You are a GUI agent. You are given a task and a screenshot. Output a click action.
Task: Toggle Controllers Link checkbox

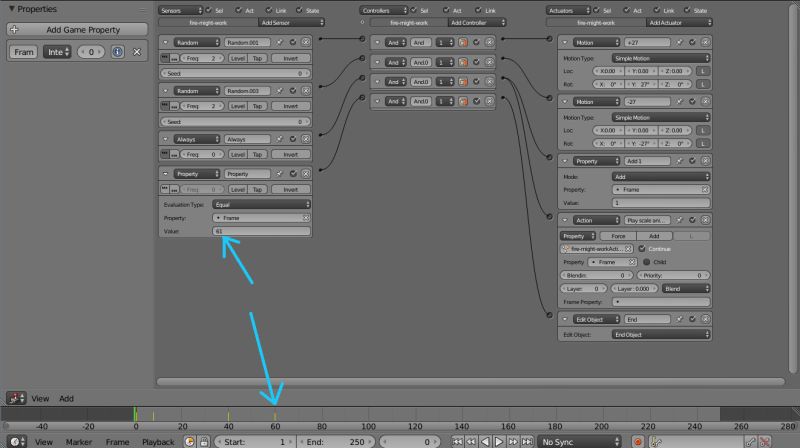[x=478, y=10]
